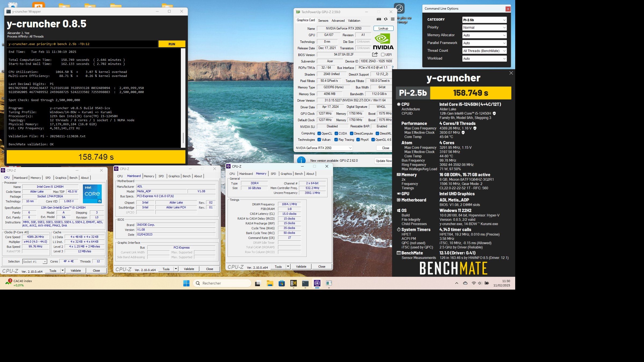644x362 pixels.
Task: Open Windows Start menu
Action: tap(186, 283)
